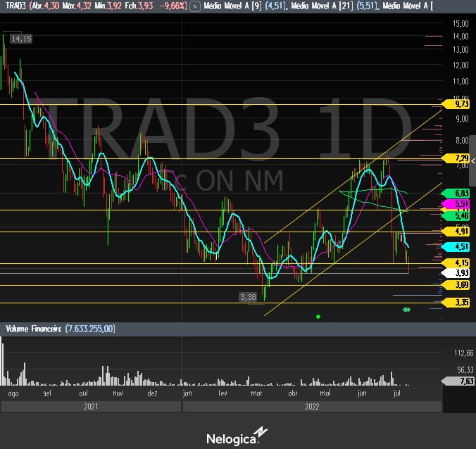Select the 2021 year segment on the timeline
Viewport: 476px width, 449px height.
(x=90, y=407)
